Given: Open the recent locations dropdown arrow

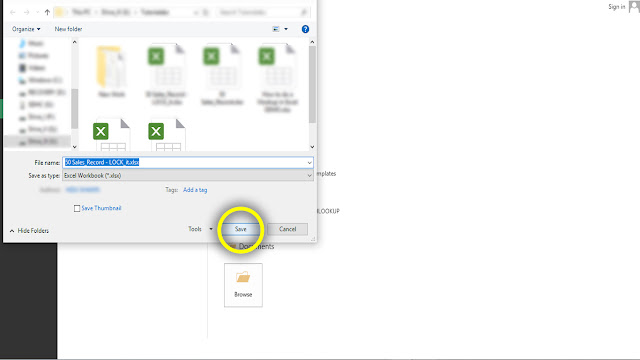Looking at the screenshot, I should coord(37,12).
